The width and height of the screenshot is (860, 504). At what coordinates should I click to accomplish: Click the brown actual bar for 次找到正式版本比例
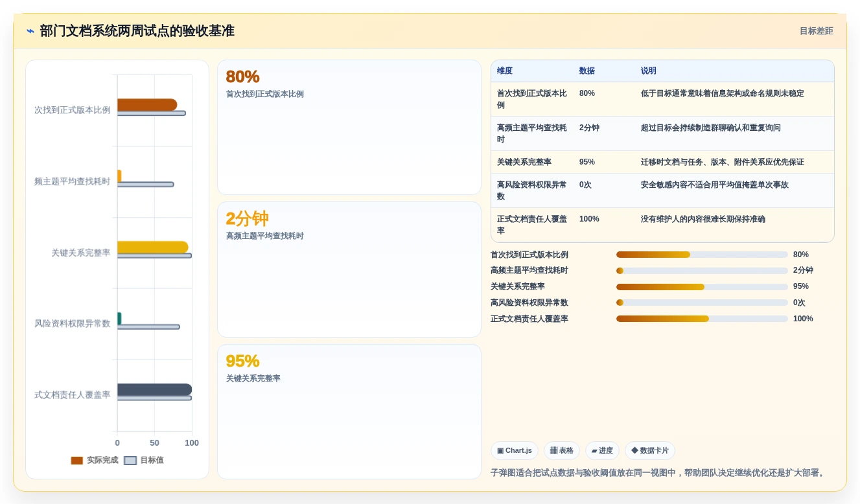coord(147,104)
